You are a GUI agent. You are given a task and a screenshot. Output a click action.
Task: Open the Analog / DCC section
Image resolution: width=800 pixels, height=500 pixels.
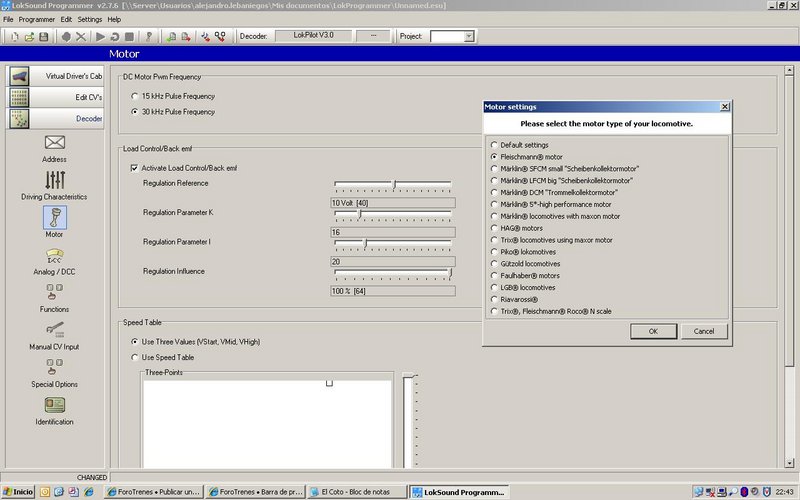tap(55, 261)
